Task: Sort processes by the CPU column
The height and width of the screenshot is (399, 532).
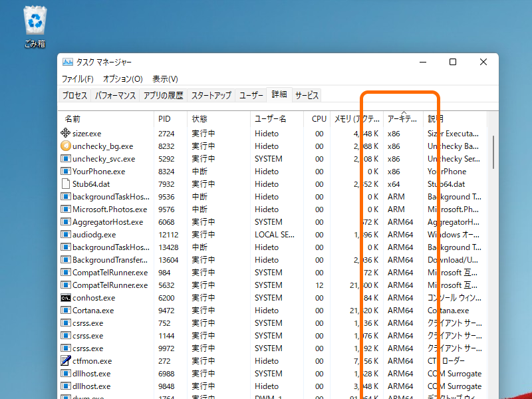Action: click(319, 118)
